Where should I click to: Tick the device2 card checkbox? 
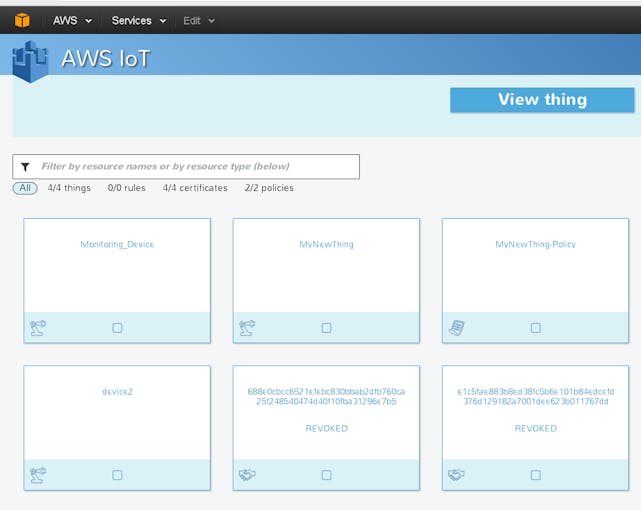tap(117, 475)
